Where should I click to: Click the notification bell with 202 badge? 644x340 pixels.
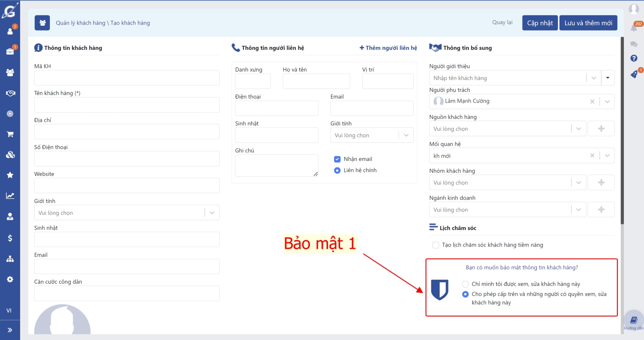click(634, 28)
